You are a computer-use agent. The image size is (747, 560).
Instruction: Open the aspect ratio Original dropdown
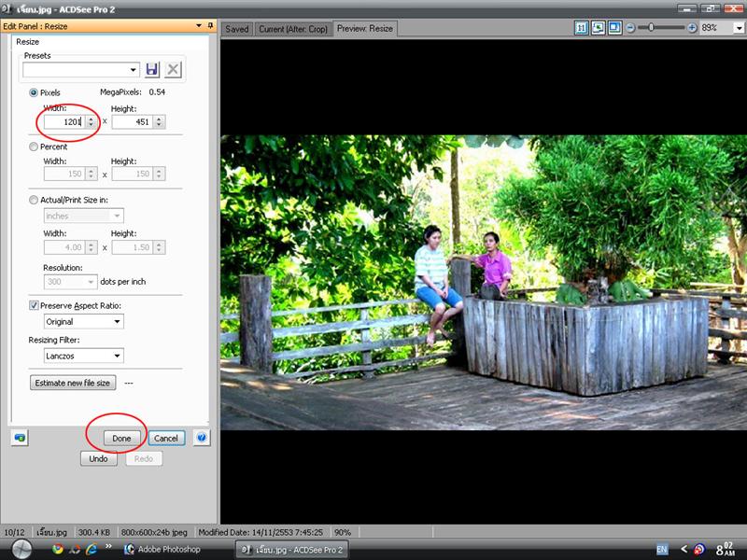(x=117, y=321)
